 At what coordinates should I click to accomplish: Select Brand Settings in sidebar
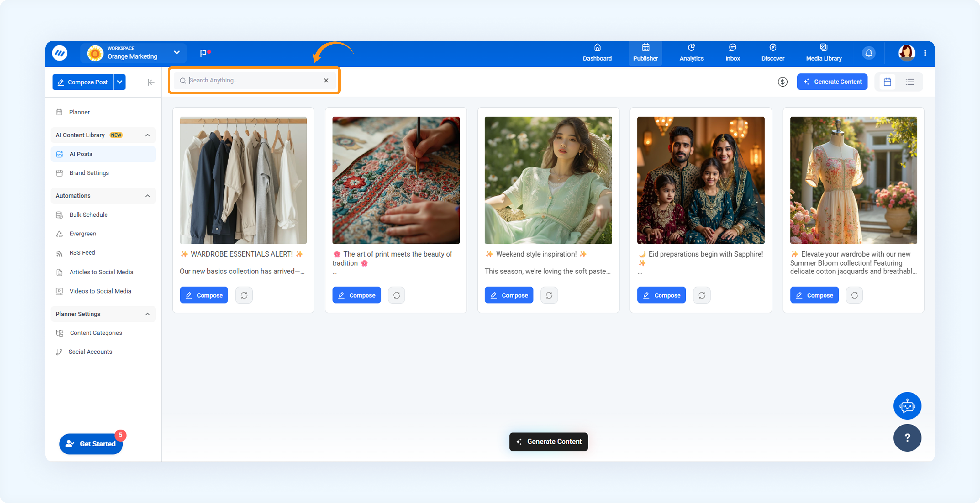pyautogui.click(x=89, y=173)
